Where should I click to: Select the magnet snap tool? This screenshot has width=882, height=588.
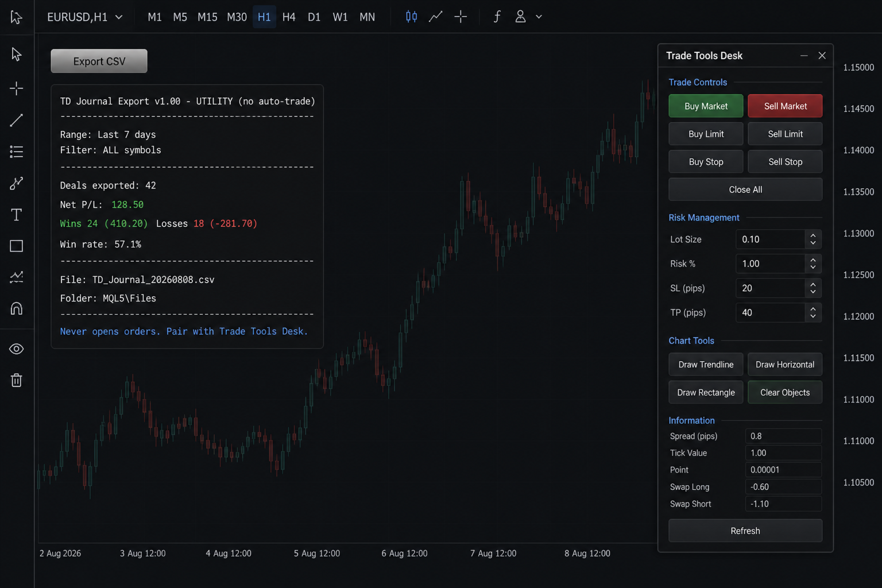pyautogui.click(x=17, y=308)
